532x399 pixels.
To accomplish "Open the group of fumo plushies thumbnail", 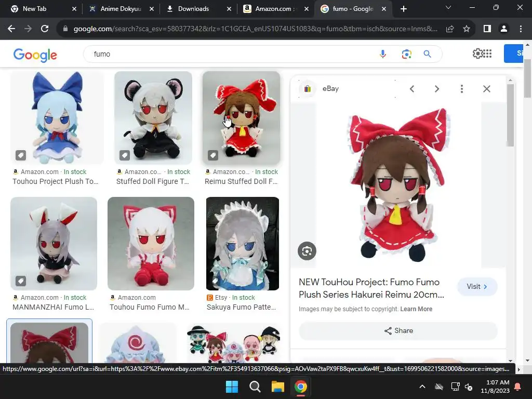I will pyautogui.click(x=233, y=343).
